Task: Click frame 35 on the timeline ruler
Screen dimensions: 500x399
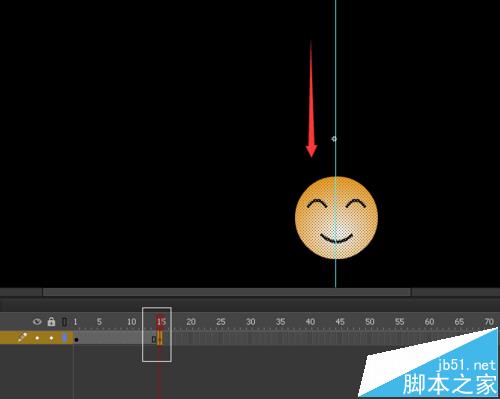Action: pyautogui.click(x=280, y=322)
